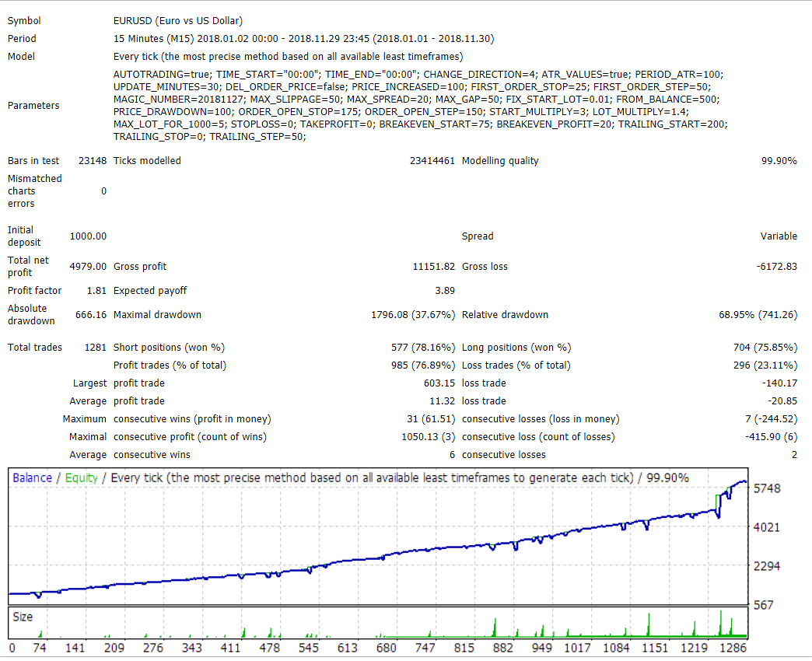Viewport: 812px width, 661px height.
Task: Click the Ticks modelled value 23414461
Action: click(432, 161)
